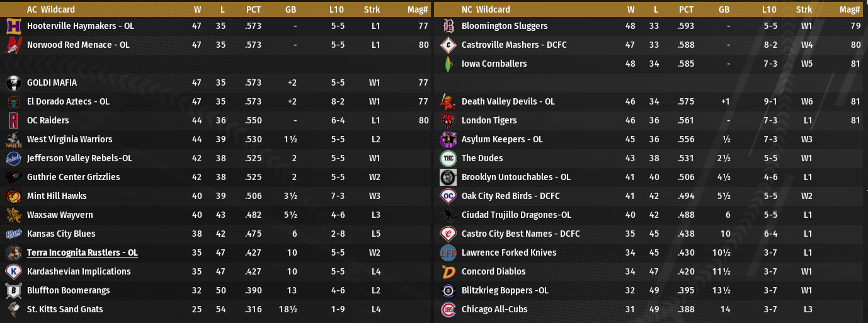Click the Hooterville Haymakers team logo
This screenshot has width=868, height=323.
13,26
